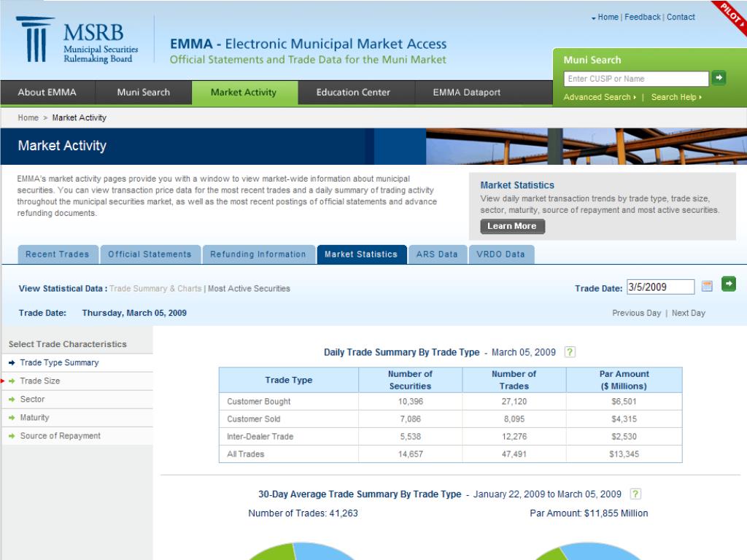
Task: View Most Active Securities
Action: [x=249, y=289]
